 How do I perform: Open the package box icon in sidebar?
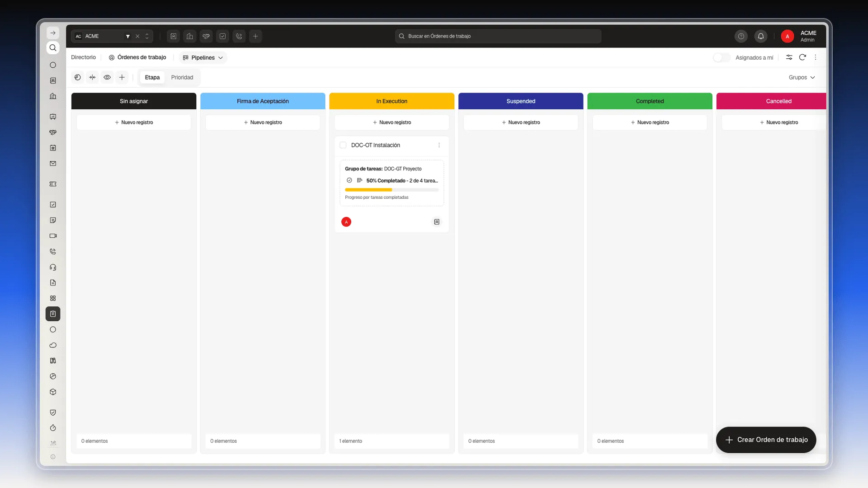(x=53, y=392)
